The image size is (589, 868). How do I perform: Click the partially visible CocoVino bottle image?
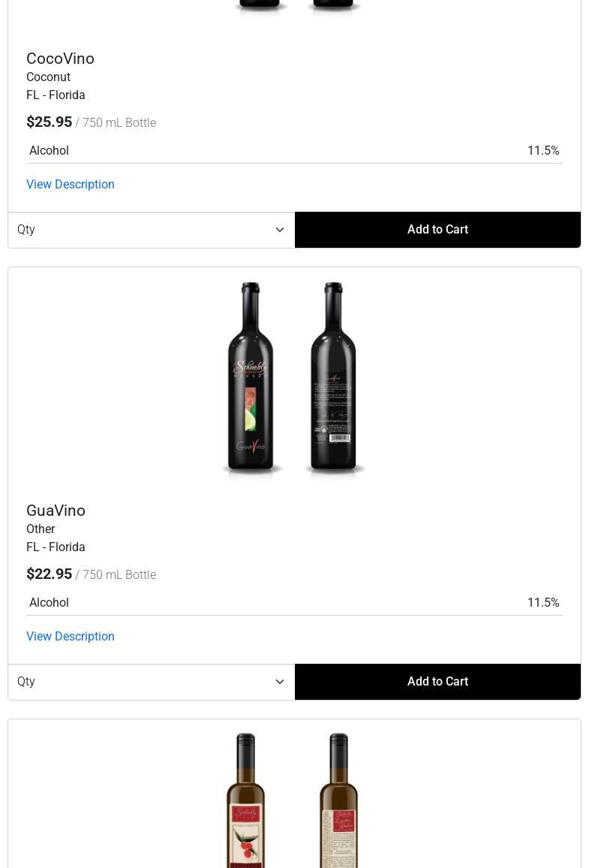[296, 5]
